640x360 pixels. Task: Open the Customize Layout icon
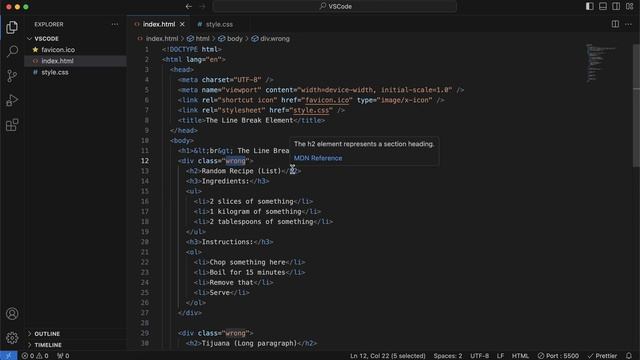pyautogui.click(x=629, y=6)
